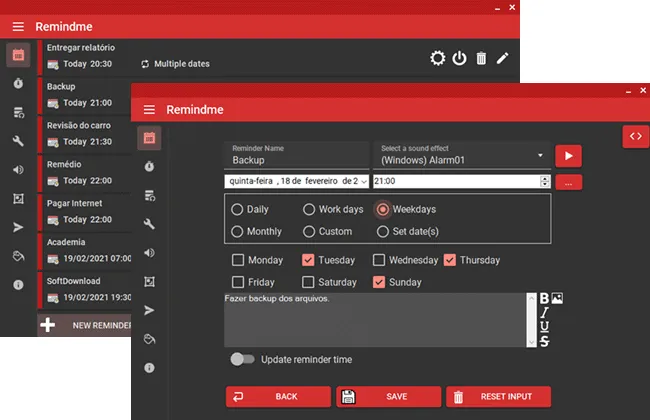Apply strikethrough formatting to the note
650x420 pixels.
pyautogui.click(x=544, y=341)
